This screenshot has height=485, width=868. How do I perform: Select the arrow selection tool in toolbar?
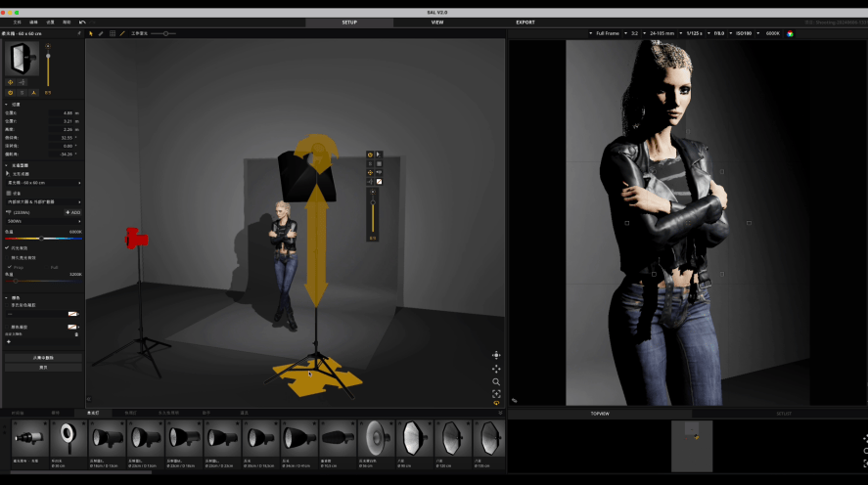tap(91, 33)
